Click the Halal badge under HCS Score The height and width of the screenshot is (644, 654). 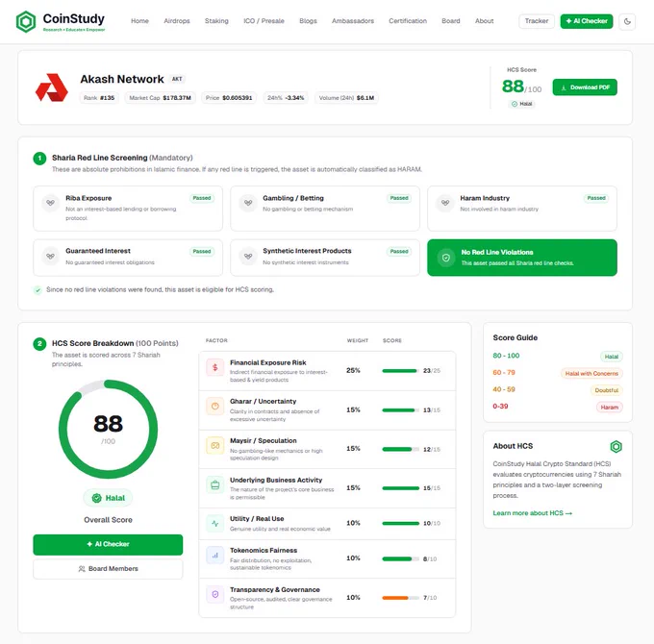[x=522, y=104]
